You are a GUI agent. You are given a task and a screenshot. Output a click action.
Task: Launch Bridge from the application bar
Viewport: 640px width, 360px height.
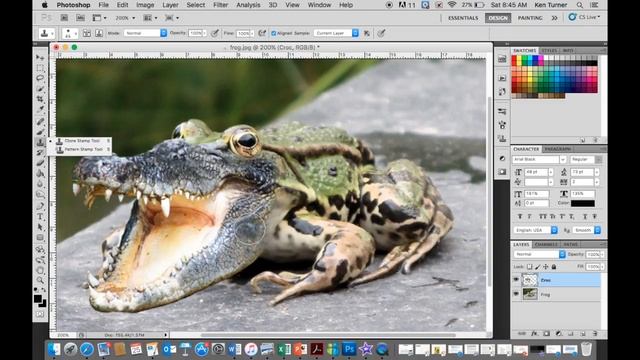[64, 18]
